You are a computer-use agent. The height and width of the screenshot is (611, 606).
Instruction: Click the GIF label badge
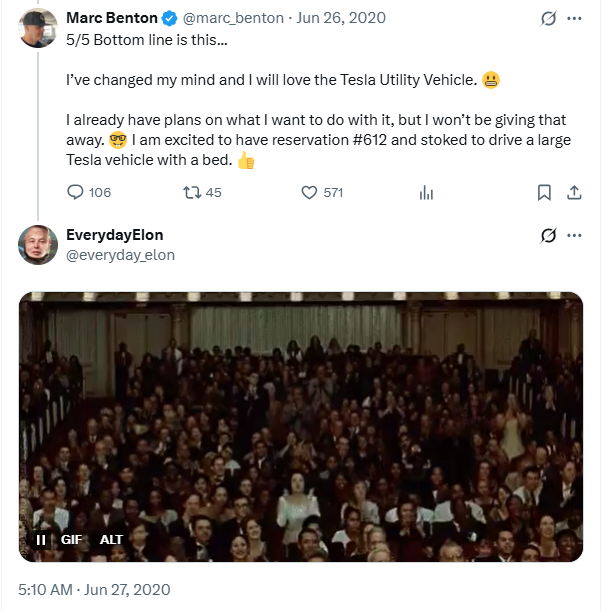pos(71,539)
